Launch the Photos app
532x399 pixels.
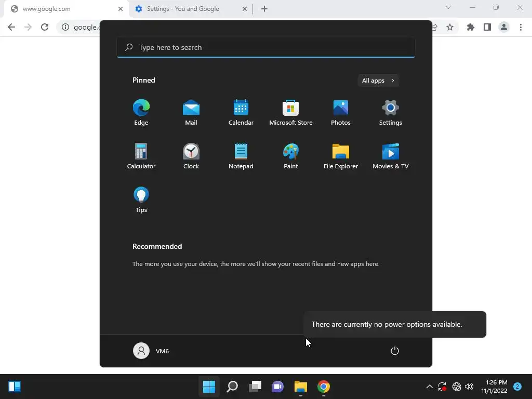tap(341, 113)
